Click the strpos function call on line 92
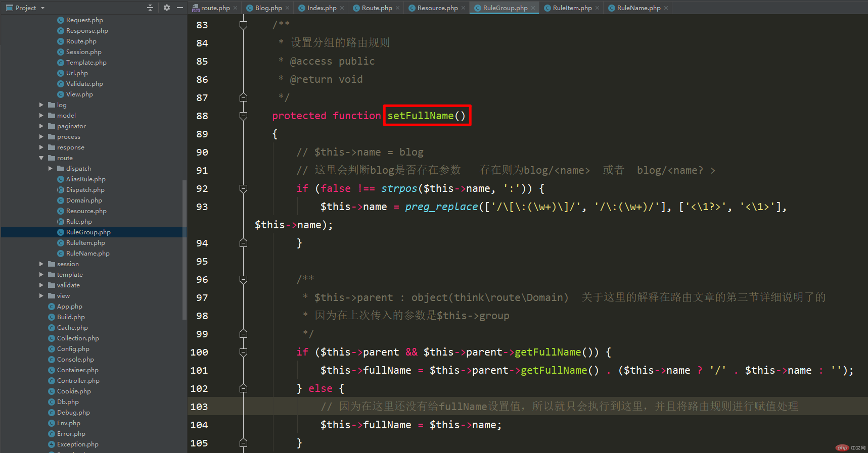 tap(399, 188)
